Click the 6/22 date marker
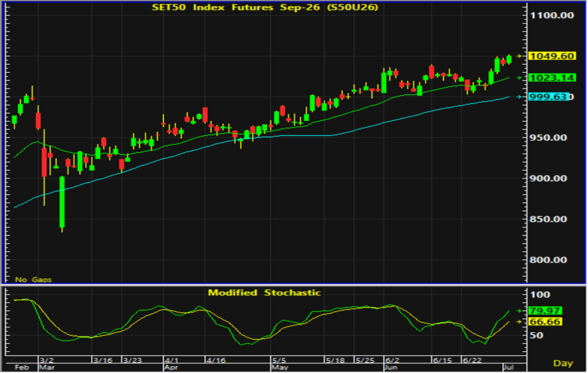588x373 pixels. tap(472, 360)
